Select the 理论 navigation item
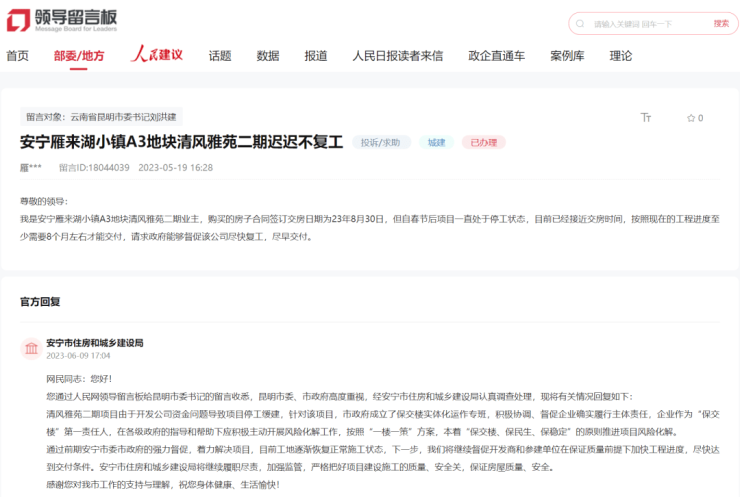The height and width of the screenshot is (497, 740). pyautogui.click(x=621, y=56)
